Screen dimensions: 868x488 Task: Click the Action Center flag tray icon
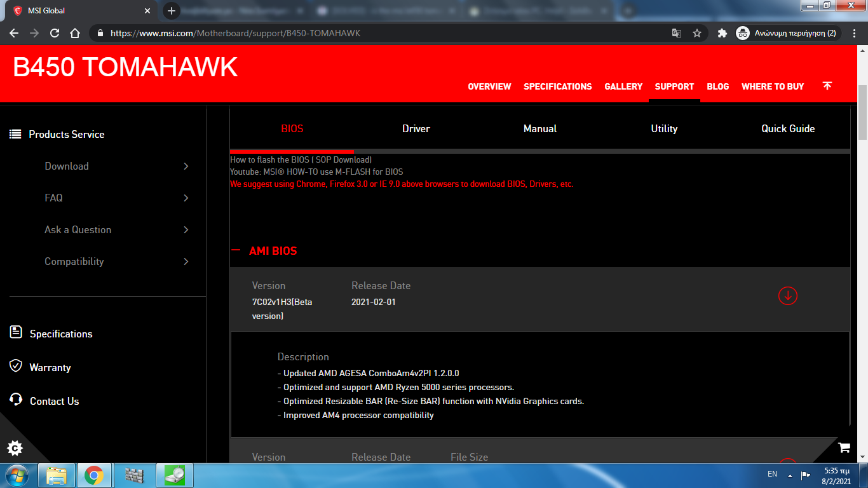click(805, 475)
